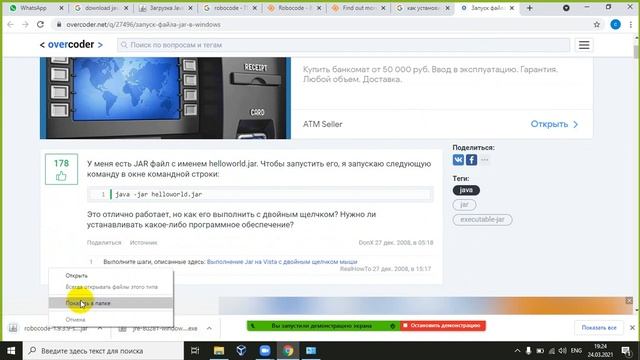Go back to the previous page

click(11, 24)
